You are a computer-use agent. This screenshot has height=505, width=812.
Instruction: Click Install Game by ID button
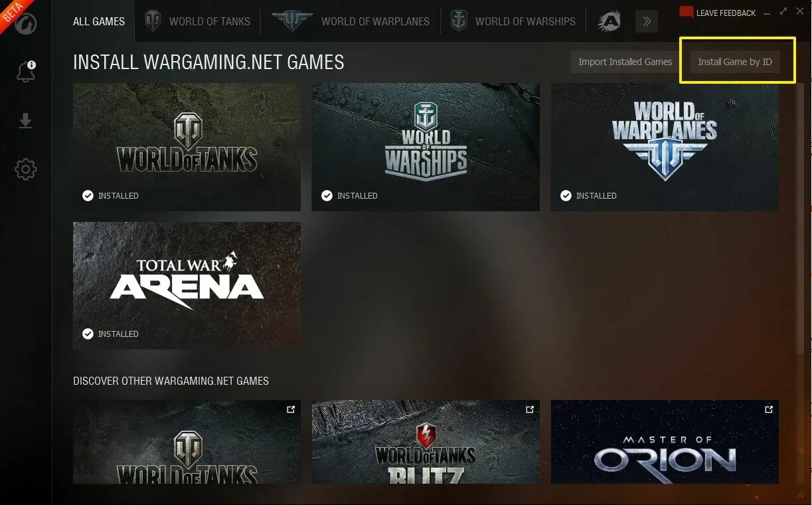coord(735,62)
